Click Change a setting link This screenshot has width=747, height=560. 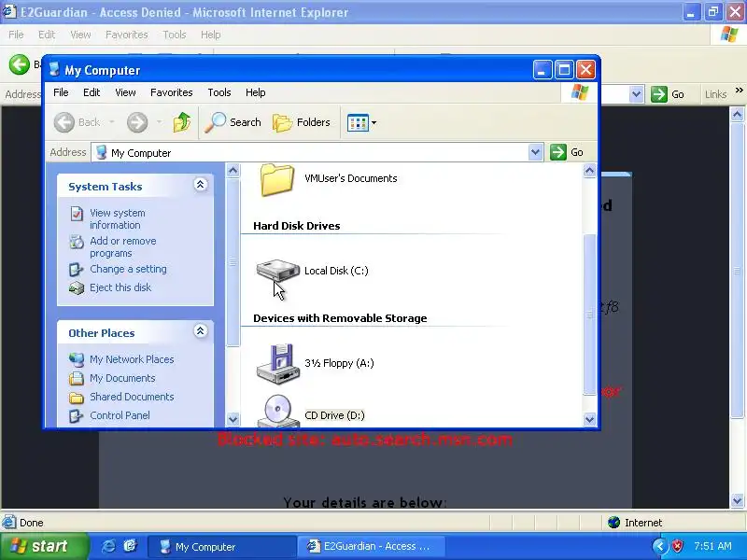128,269
